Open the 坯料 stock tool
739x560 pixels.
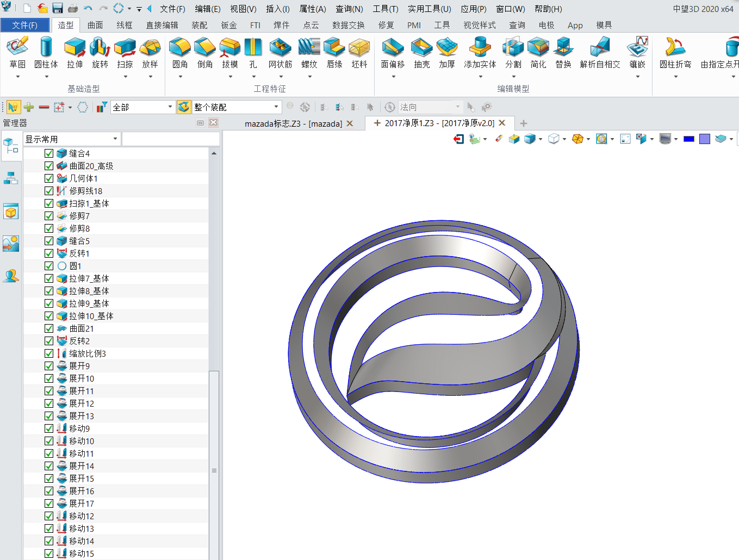point(359,53)
